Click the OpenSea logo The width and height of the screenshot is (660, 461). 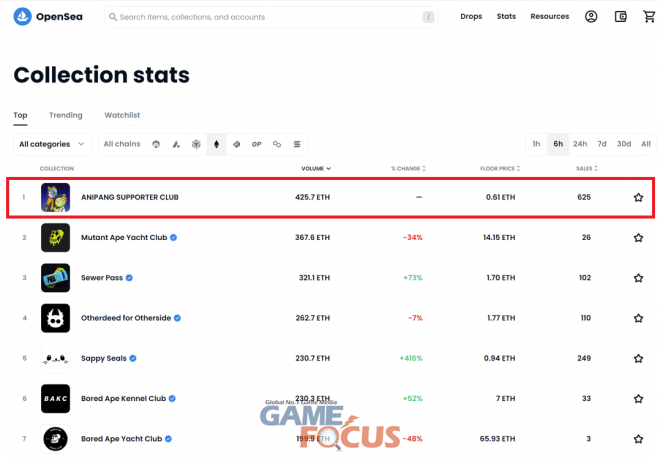(x=48, y=17)
